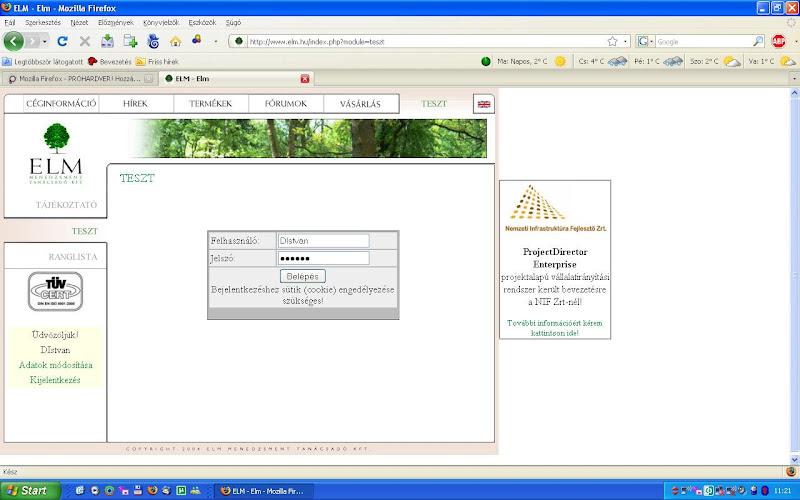
Task: Open the Adblock Plus dropdown arrow
Action: point(795,41)
